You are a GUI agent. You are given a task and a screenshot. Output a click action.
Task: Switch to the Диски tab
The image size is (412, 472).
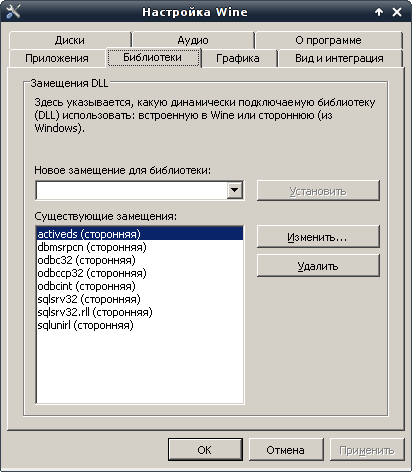(70, 40)
